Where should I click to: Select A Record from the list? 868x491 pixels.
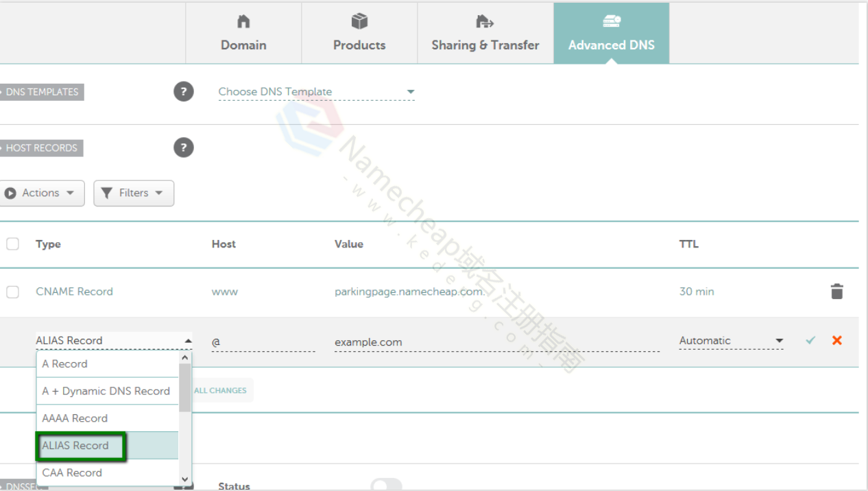point(108,364)
